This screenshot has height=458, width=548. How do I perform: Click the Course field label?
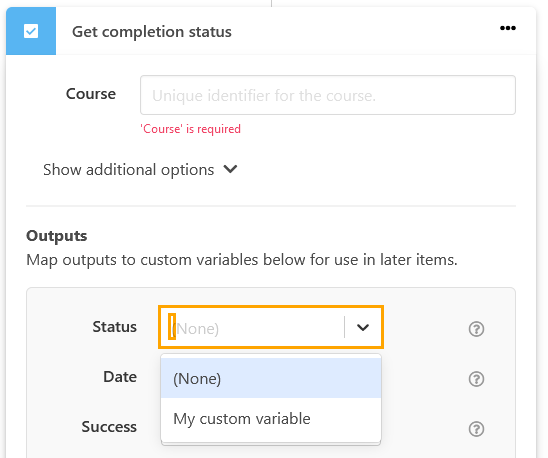(x=91, y=94)
